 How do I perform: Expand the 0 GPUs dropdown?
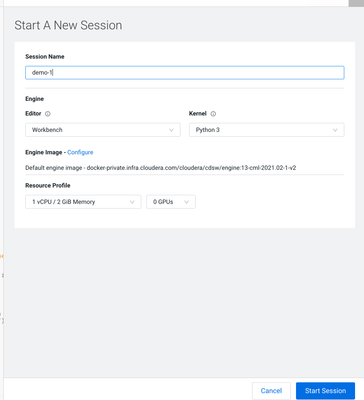coord(171,202)
